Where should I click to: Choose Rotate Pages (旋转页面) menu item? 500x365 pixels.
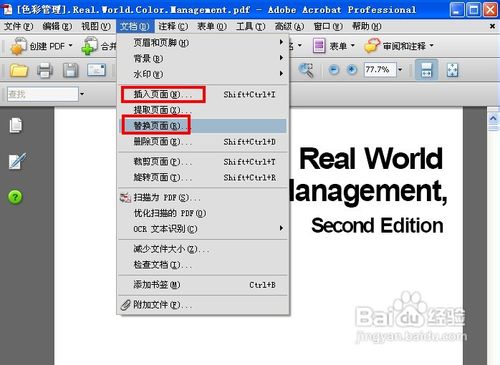202,177
